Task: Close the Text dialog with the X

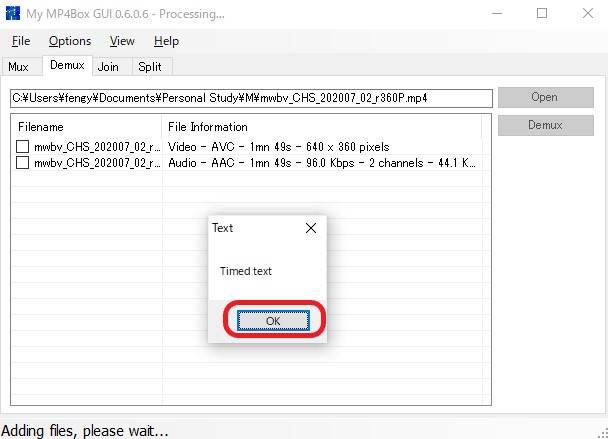Action: click(311, 228)
